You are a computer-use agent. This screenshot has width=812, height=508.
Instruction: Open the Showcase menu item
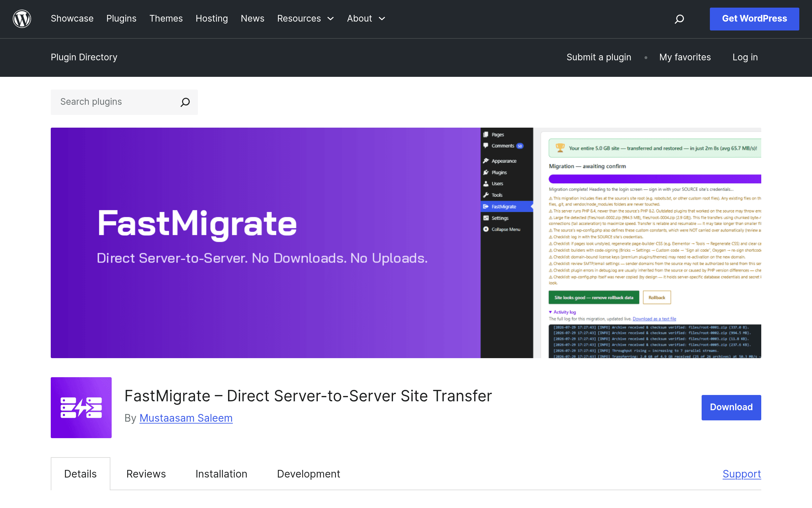coord(72,18)
